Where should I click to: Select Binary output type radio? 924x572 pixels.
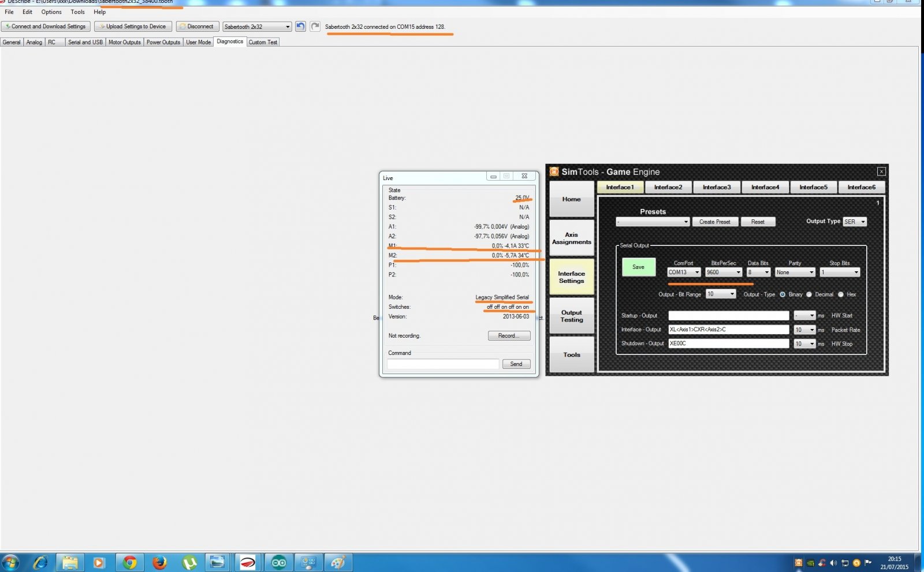point(783,294)
